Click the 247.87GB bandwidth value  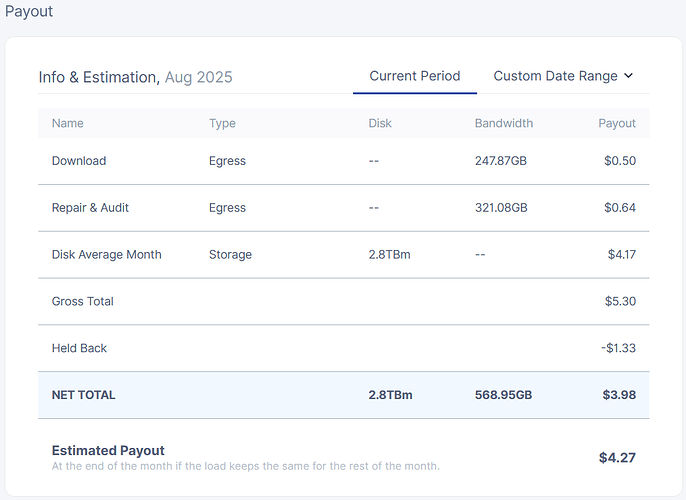[501, 161]
